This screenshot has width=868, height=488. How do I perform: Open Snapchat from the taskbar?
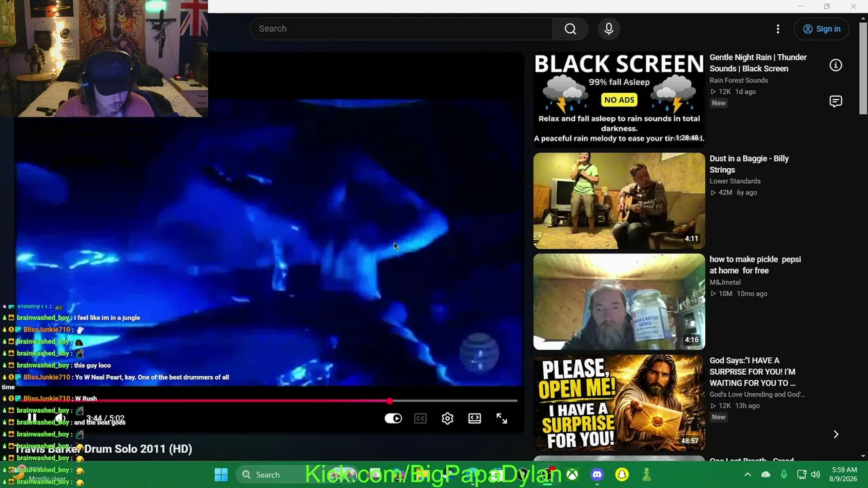tap(622, 474)
